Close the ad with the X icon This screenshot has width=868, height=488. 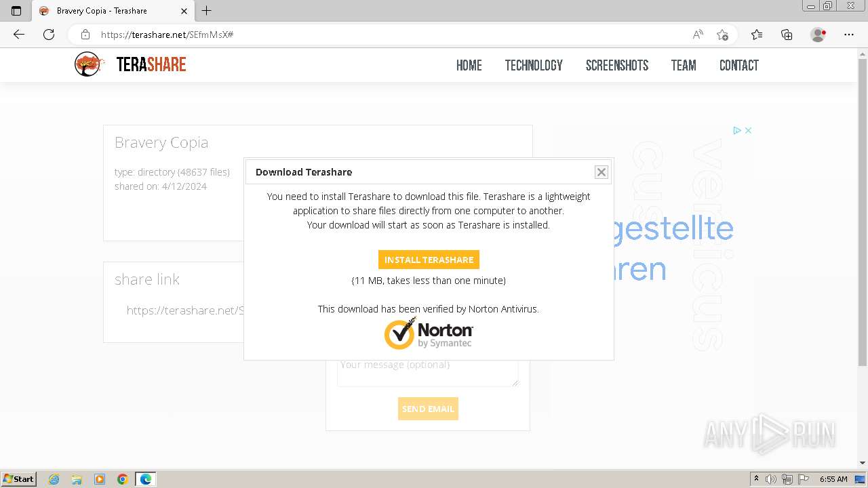coord(748,130)
